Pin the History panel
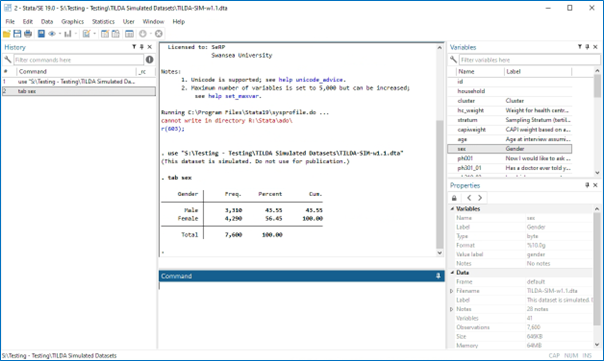Screen dimensions: 604x361 [142, 47]
